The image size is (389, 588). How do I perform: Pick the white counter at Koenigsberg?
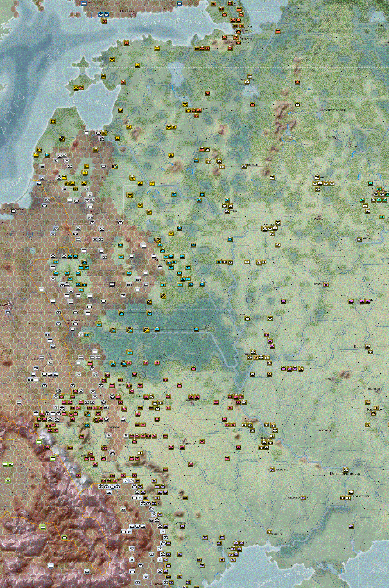(13, 211)
